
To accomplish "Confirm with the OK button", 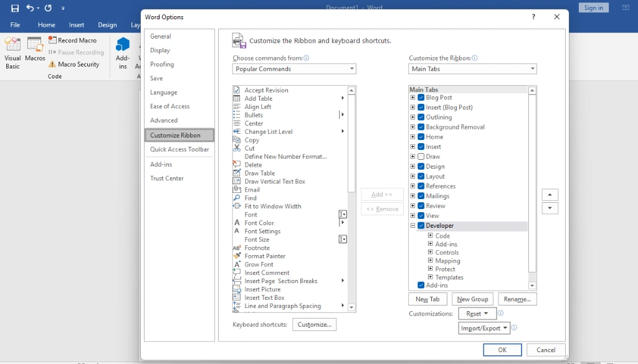I will pyautogui.click(x=503, y=350).
